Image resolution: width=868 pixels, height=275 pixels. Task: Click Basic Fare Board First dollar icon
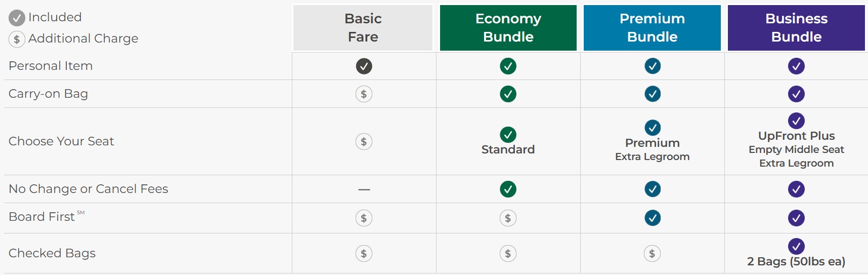pyautogui.click(x=364, y=218)
